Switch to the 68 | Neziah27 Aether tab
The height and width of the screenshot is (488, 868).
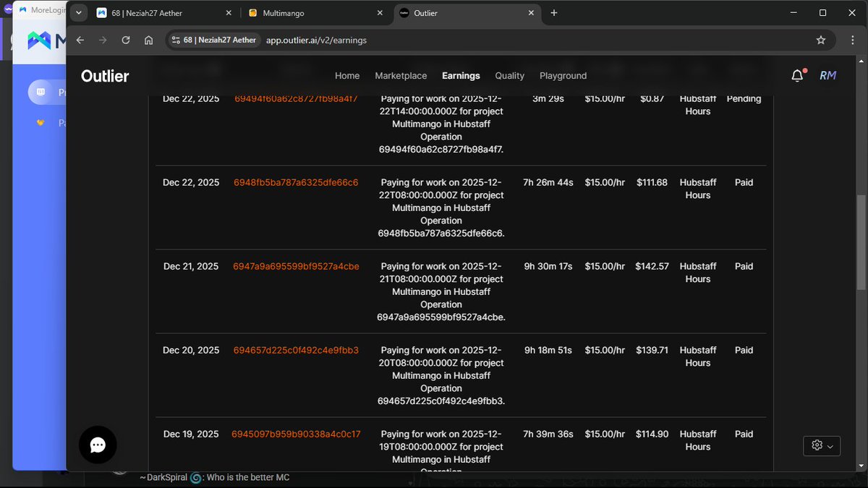165,13
